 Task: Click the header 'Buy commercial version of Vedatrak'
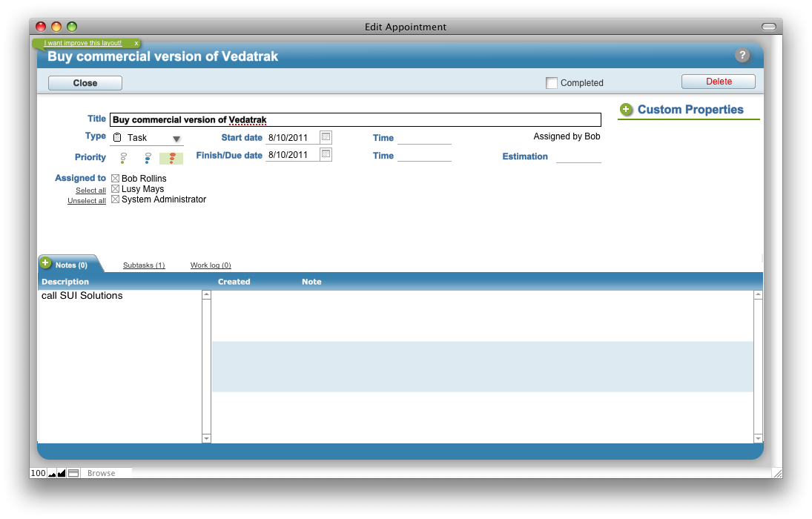coord(162,56)
